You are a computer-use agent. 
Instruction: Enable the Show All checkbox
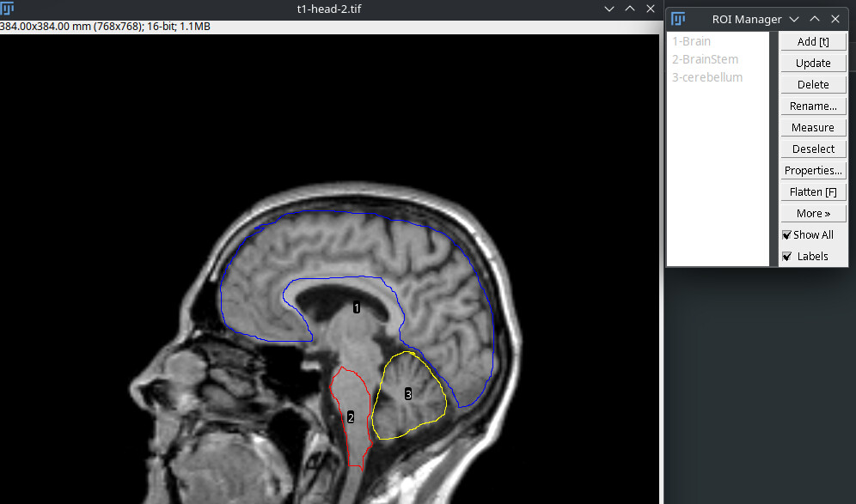(x=786, y=234)
